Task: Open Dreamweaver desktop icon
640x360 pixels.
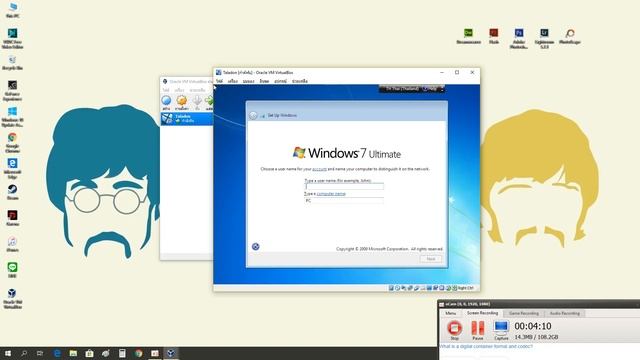Action: pos(468,36)
